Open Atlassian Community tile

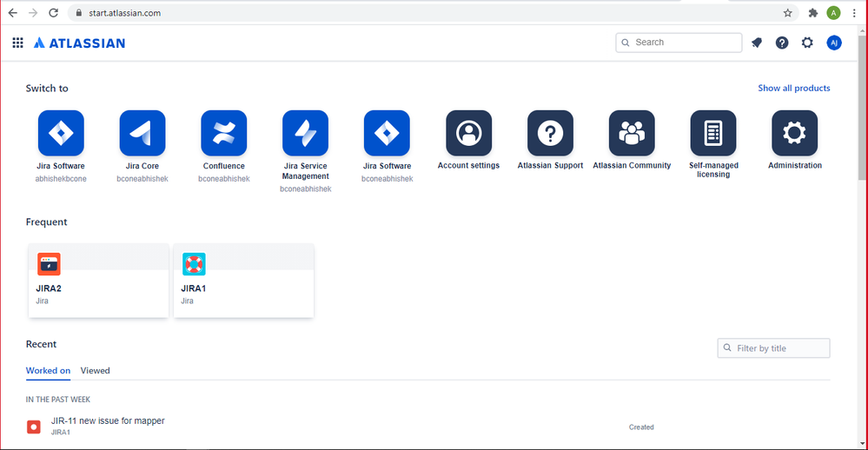pos(632,133)
